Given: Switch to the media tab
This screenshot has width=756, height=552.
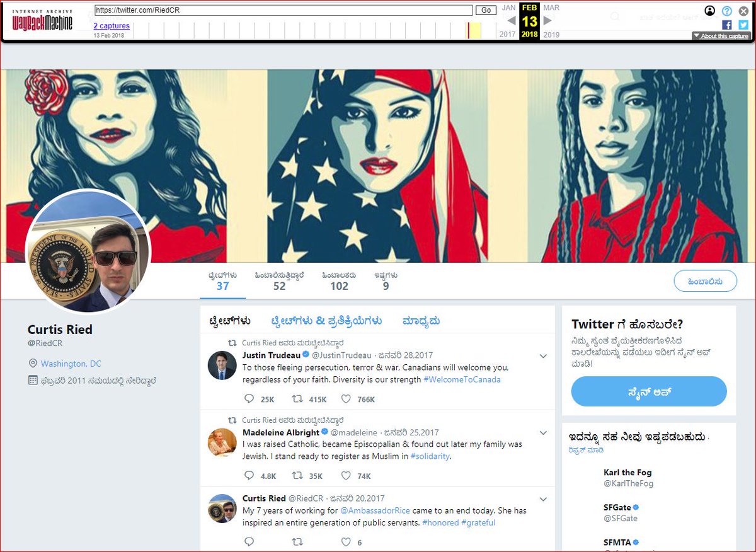Looking at the screenshot, I should point(421,321).
